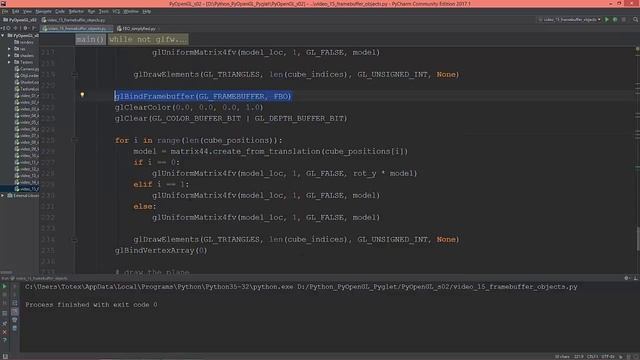Screen dimensions: 640x360
Task: Select ObjLoader file in project tree
Action: [27, 76]
